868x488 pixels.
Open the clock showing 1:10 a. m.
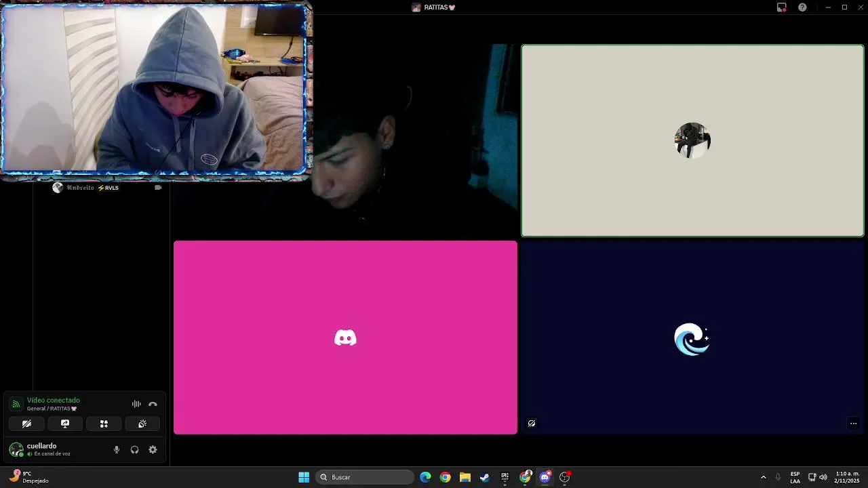click(x=848, y=477)
